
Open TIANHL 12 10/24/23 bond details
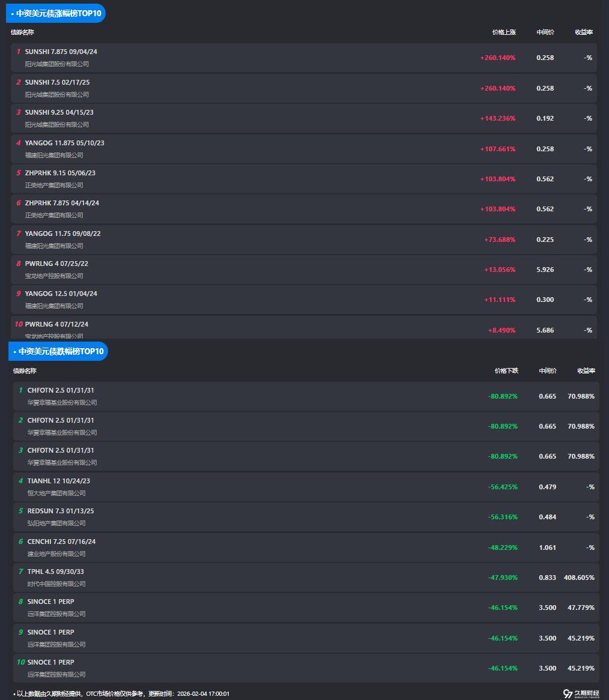[58, 481]
